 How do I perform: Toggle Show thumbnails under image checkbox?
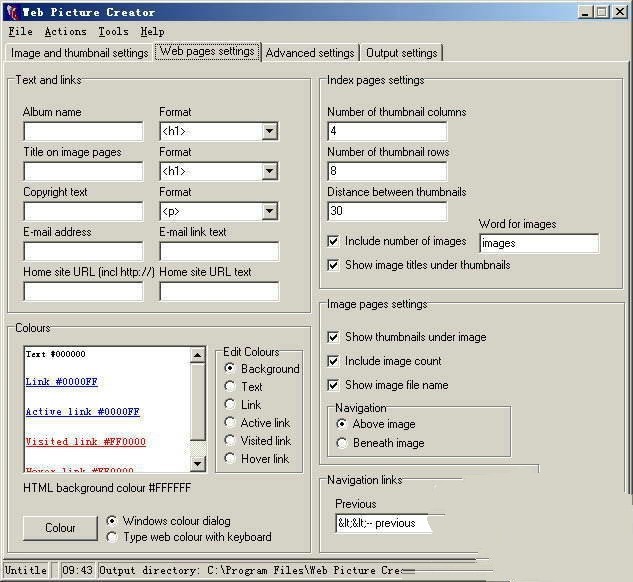pos(333,337)
